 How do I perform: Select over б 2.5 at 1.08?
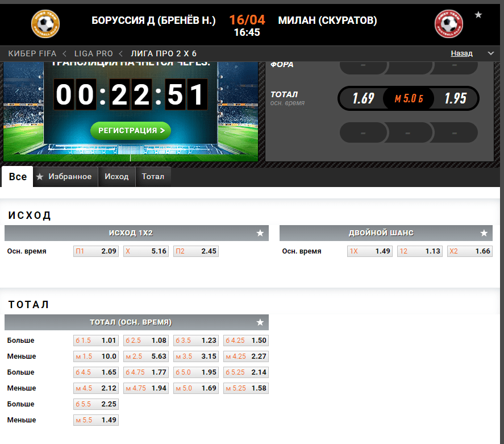click(146, 341)
